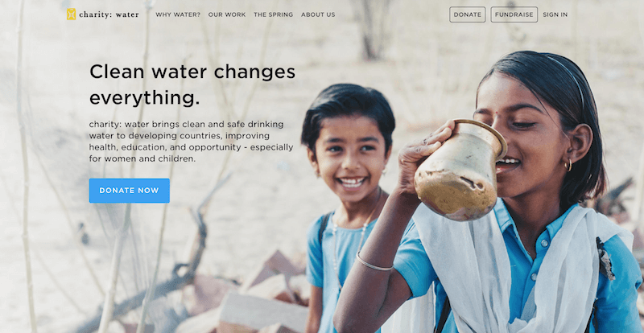Viewport: 644px width, 333px height.
Task: Click the gold hoop earring
Action: click(568, 166)
